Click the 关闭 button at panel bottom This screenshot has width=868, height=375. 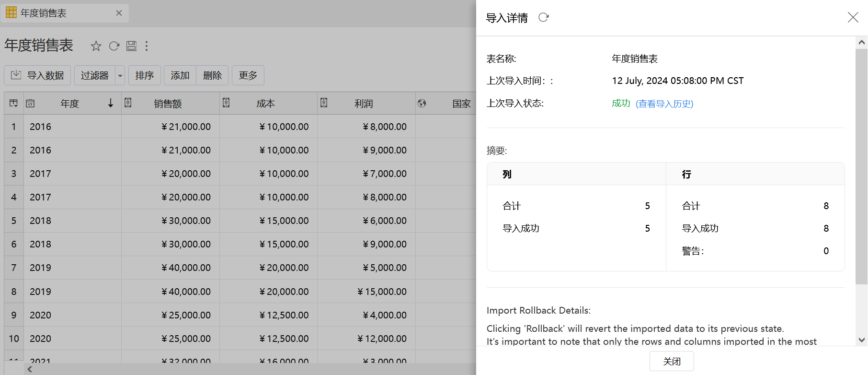(x=672, y=361)
